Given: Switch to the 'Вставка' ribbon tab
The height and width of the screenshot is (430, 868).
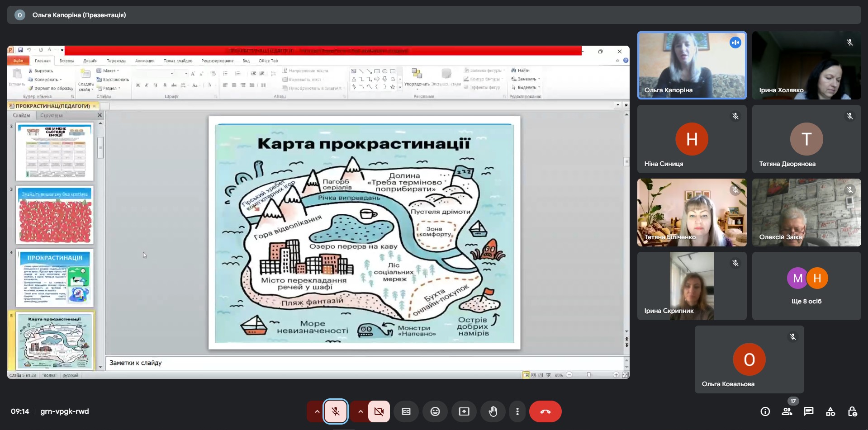Looking at the screenshot, I should [67, 61].
